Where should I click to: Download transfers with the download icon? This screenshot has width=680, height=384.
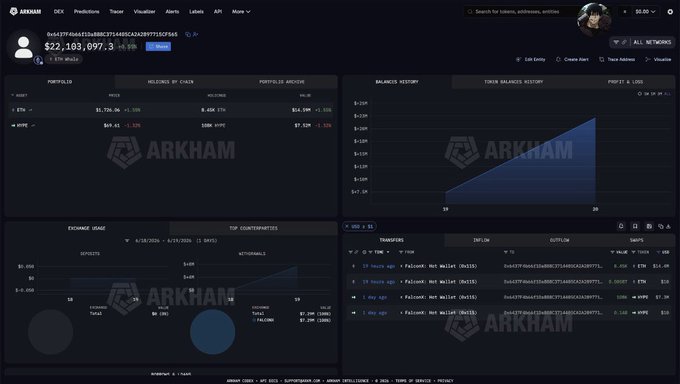point(668,226)
